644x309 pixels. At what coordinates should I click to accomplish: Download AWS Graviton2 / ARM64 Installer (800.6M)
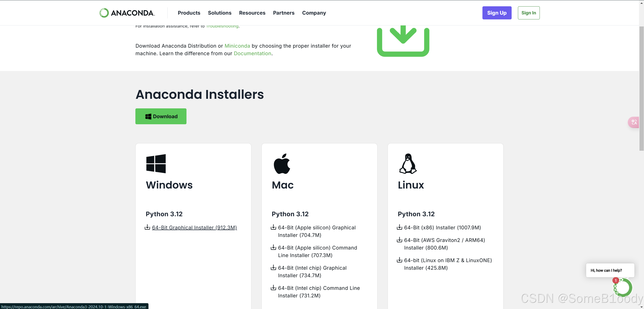coord(444,244)
